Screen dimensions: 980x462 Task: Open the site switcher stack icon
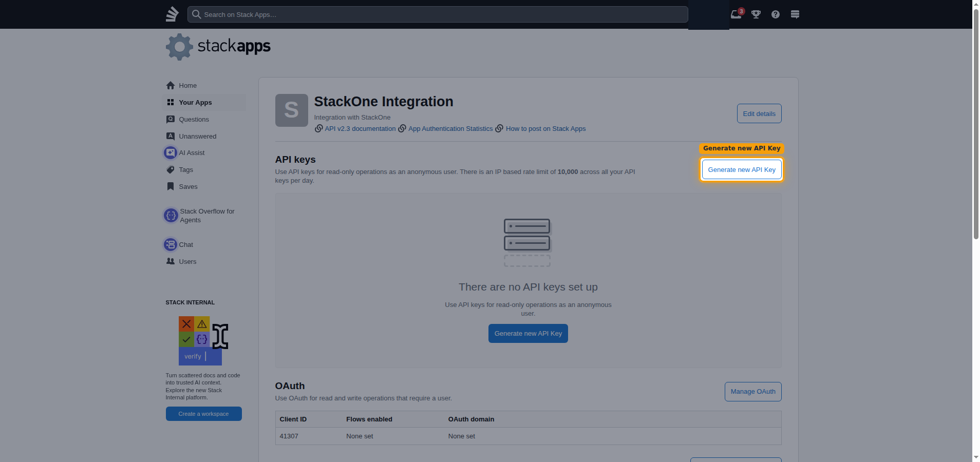coord(795,14)
